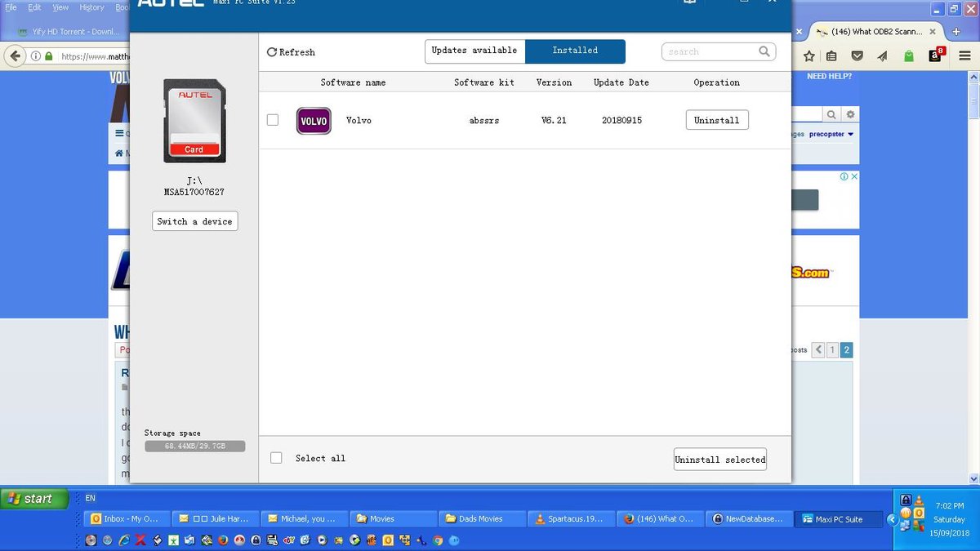Click the Volvo software logo icon
This screenshot has height=551, width=980.
[x=314, y=121]
